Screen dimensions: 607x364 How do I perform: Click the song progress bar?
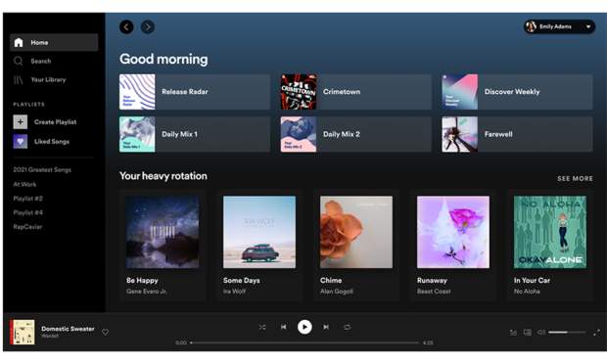(304, 342)
